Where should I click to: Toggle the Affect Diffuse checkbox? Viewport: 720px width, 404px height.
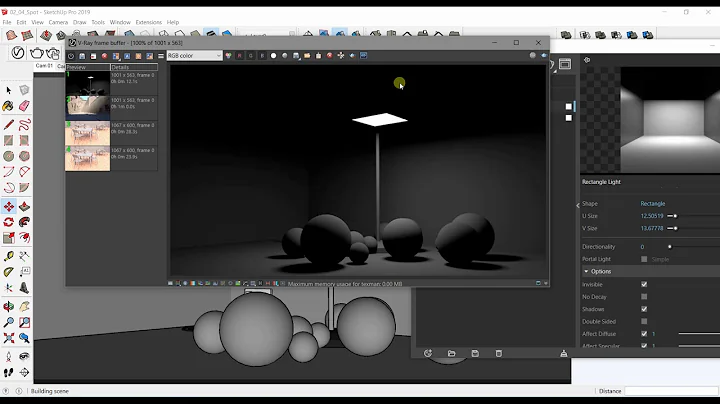click(x=644, y=334)
